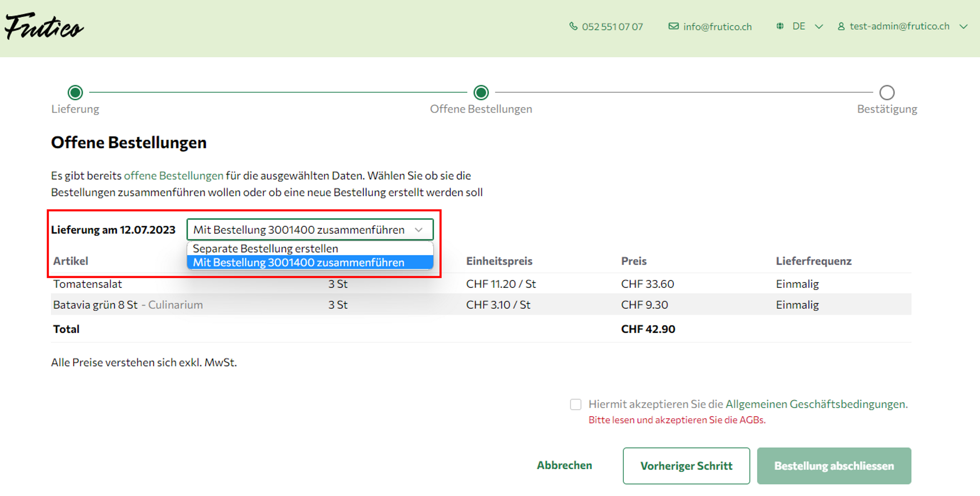This screenshot has width=980, height=496.
Task: Click the envelope email icon
Action: click(x=673, y=26)
